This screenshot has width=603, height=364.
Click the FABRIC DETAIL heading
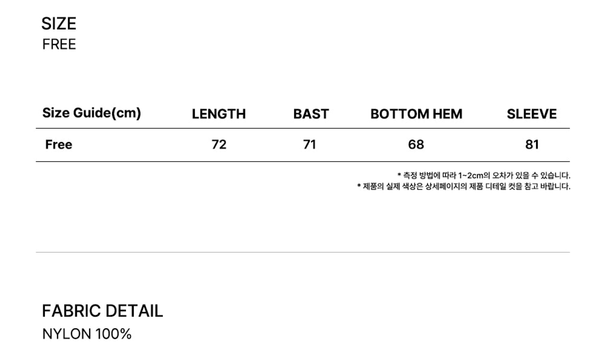(102, 311)
